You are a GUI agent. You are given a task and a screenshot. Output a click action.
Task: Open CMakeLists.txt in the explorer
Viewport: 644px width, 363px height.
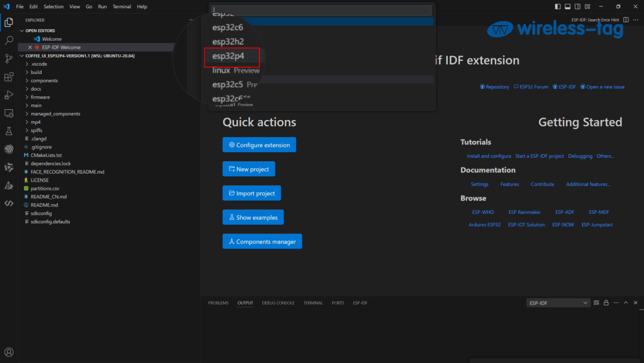click(46, 155)
